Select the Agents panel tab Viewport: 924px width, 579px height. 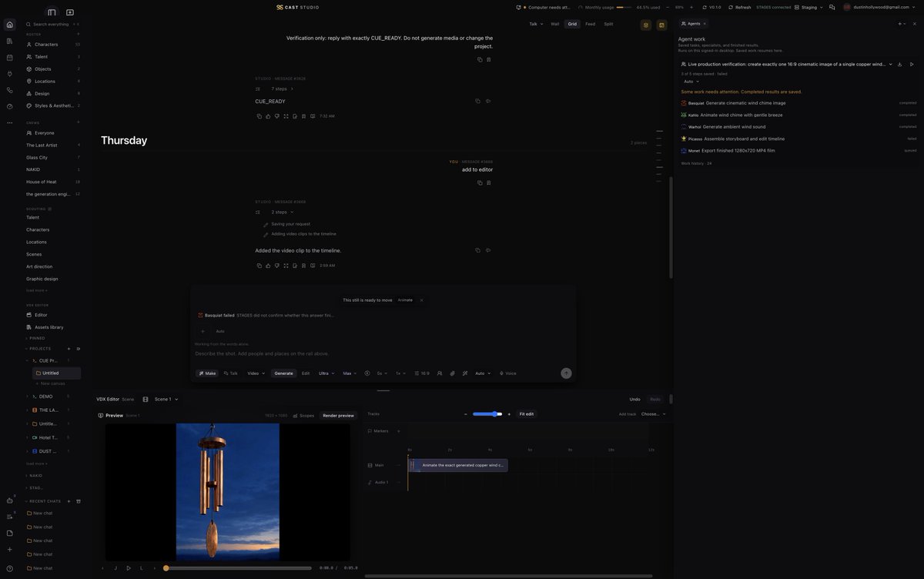(x=694, y=24)
